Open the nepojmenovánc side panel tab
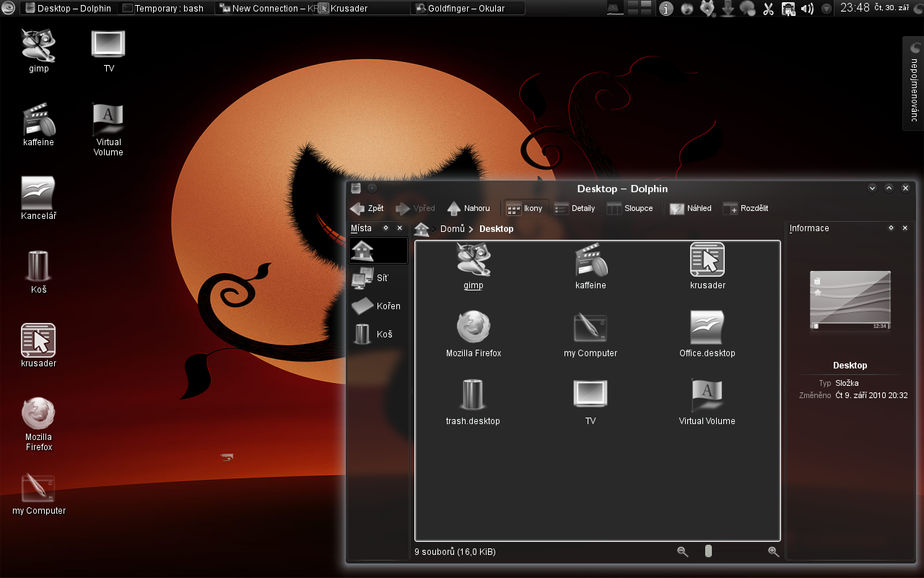924x578 pixels. [x=913, y=83]
